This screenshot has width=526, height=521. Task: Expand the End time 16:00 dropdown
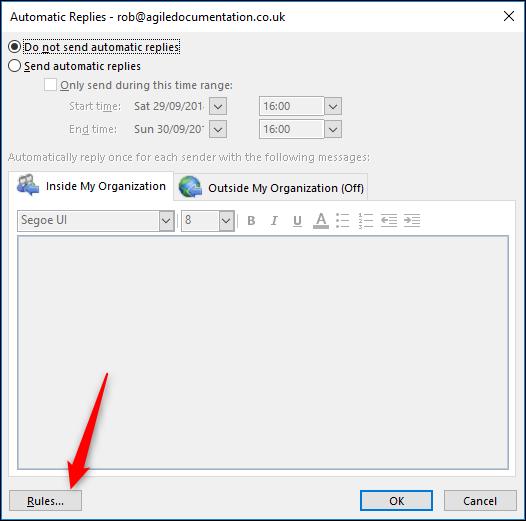coord(333,129)
